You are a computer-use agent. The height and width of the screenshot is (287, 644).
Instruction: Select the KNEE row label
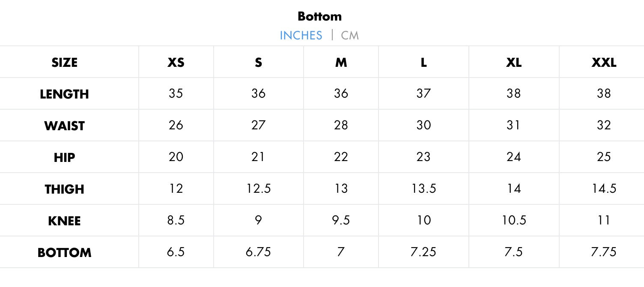[65, 221]
